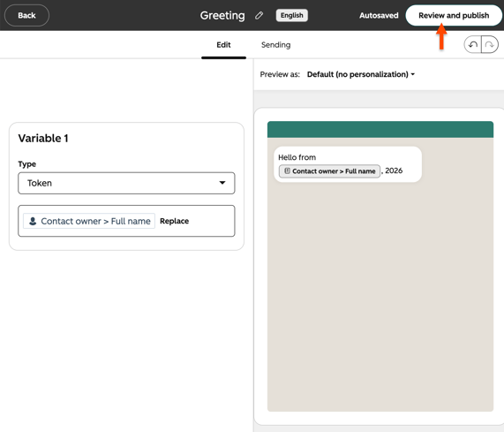
Task: Switch to the Edit tab
Action: [223, 45]
